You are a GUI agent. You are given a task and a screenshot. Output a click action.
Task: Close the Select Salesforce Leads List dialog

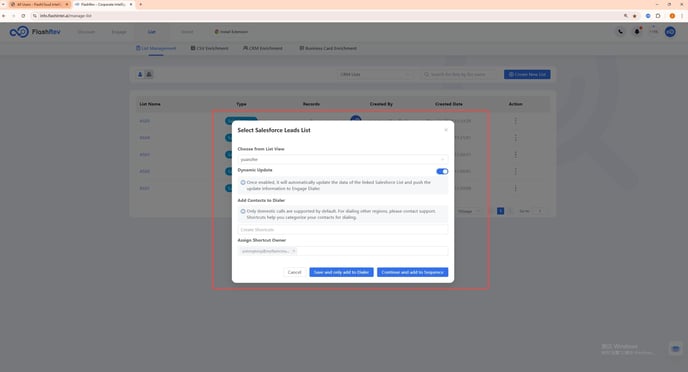(446, 130)
